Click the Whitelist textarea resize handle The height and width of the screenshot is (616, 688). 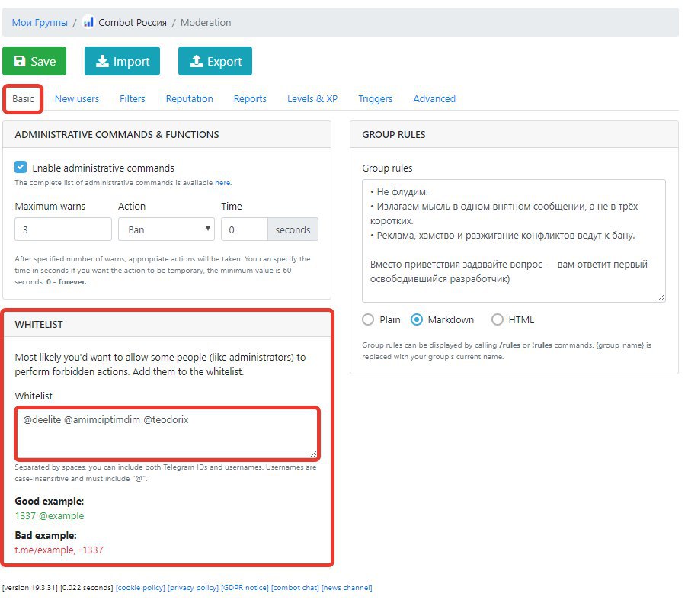(313, 454)
